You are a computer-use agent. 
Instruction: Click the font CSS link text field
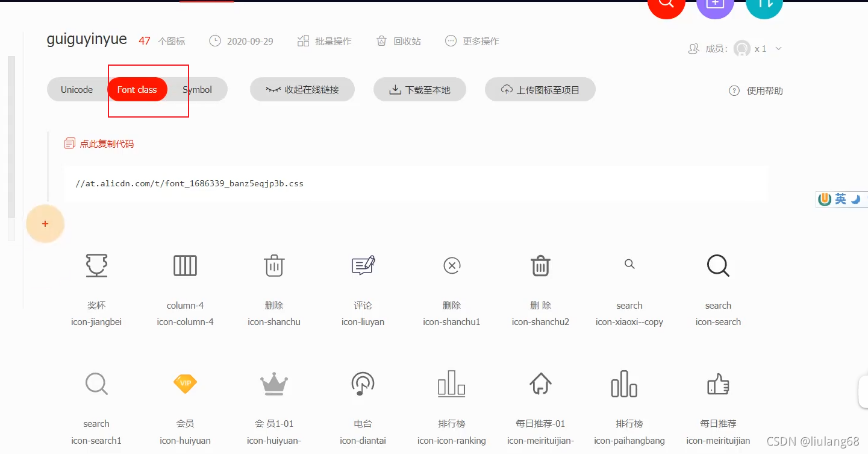[x=416, y=183]
